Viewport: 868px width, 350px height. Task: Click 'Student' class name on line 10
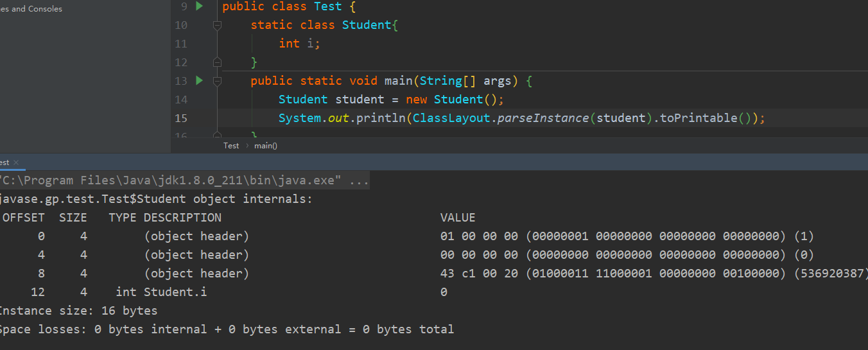point(367,25)
